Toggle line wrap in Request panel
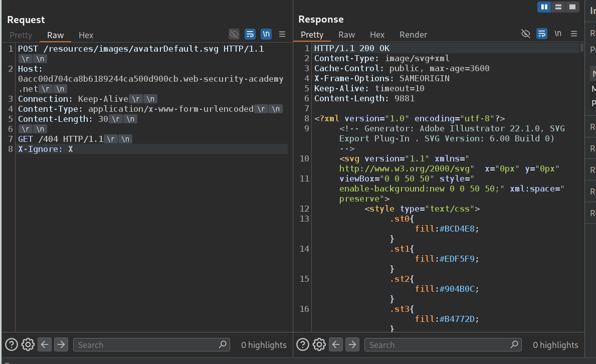596x364 pixels. (250, 34)
